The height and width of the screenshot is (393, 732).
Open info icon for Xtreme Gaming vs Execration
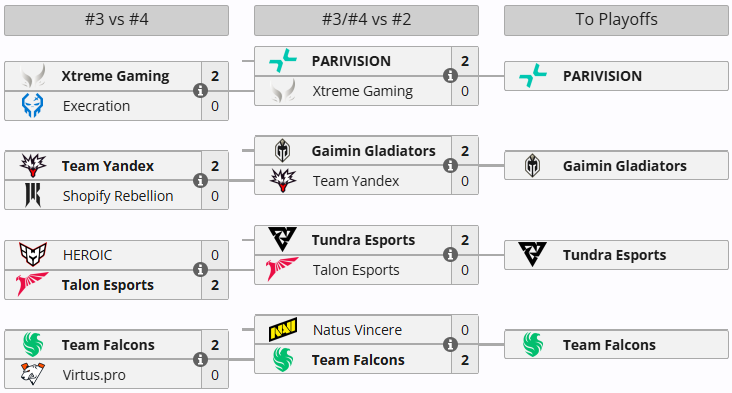pyautogui.click(x=200, y=91)
